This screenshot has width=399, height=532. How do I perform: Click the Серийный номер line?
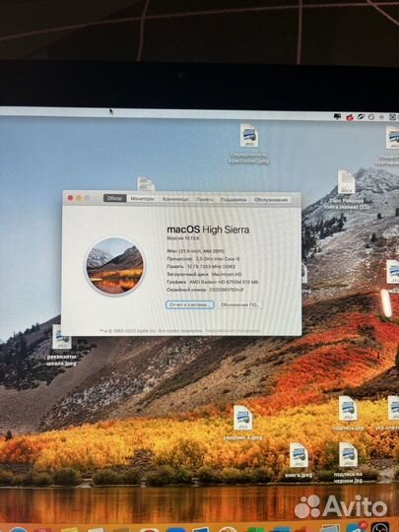[205, 290]
